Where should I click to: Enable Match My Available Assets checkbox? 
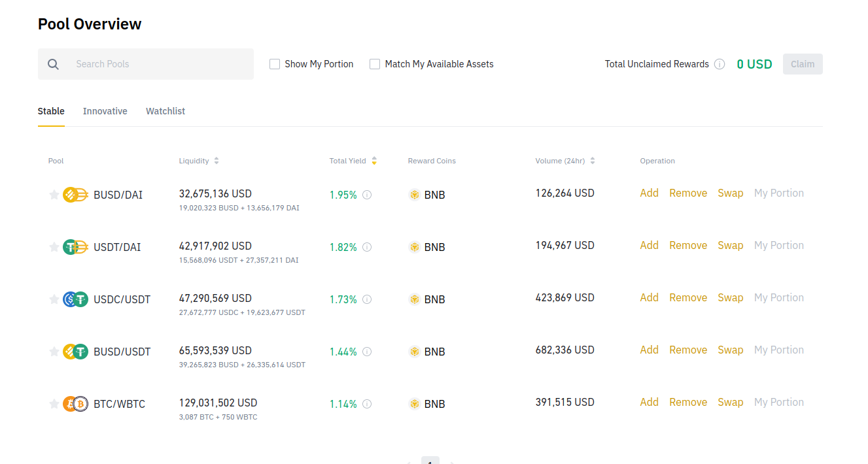point(375,64)
